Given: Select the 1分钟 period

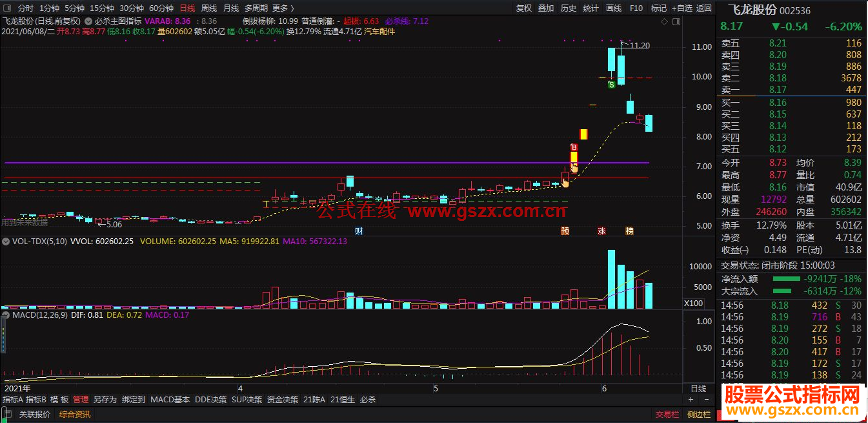Looking at the screenshot, I should pos(49,8).
